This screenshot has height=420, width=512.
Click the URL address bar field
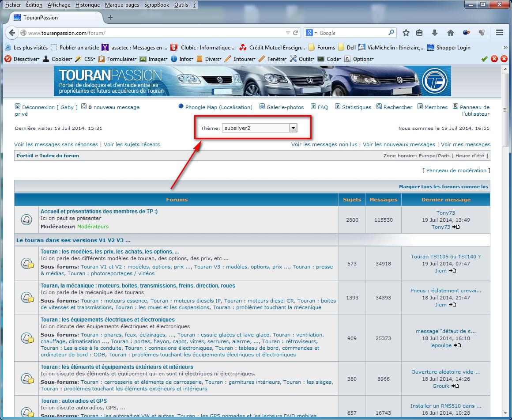pyautogui.click(x=154, y=33)
